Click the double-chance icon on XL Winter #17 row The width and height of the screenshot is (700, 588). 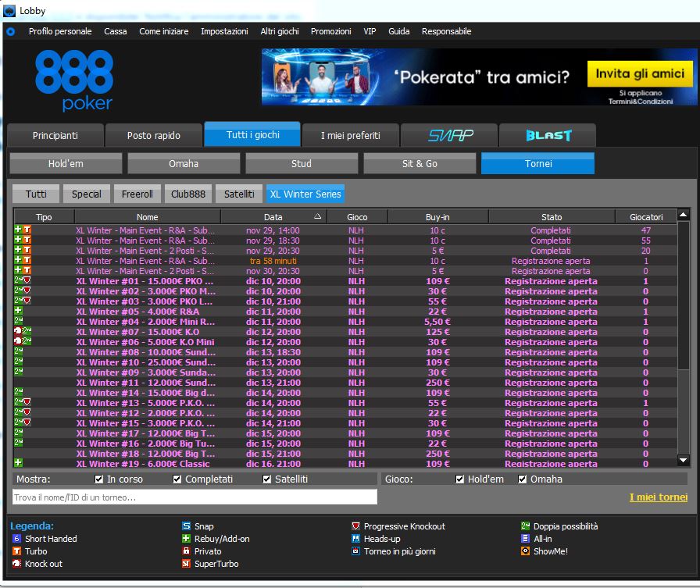pyautogui.click(x=18, y=433)
